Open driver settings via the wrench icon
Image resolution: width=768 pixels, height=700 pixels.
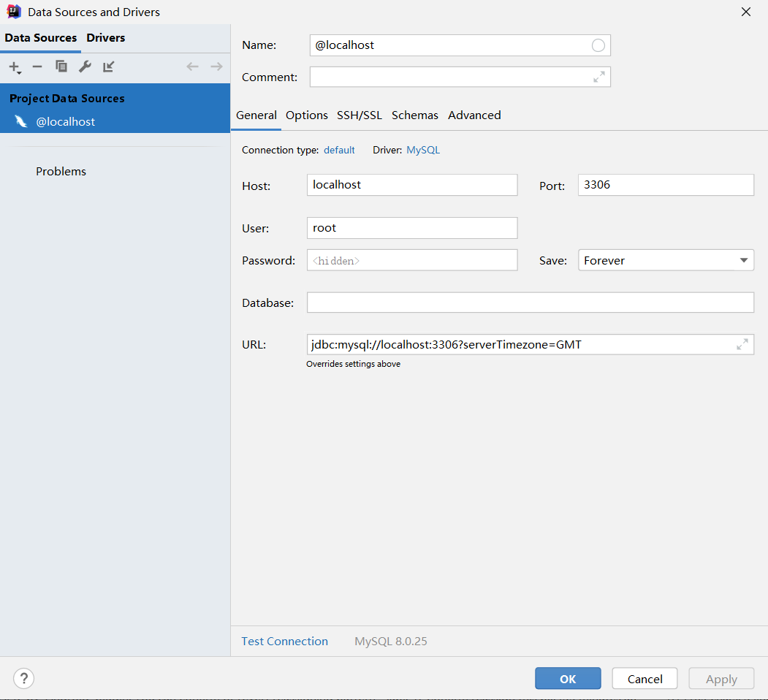(x=85, y=67)
